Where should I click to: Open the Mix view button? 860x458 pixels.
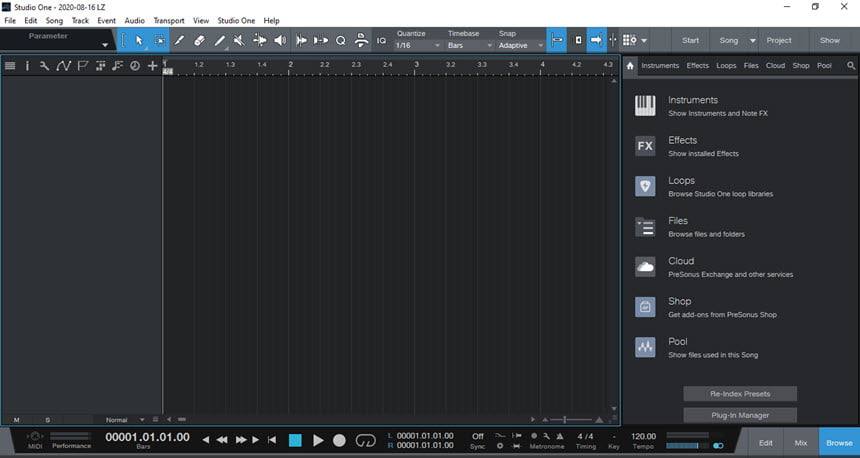point(801,443)
